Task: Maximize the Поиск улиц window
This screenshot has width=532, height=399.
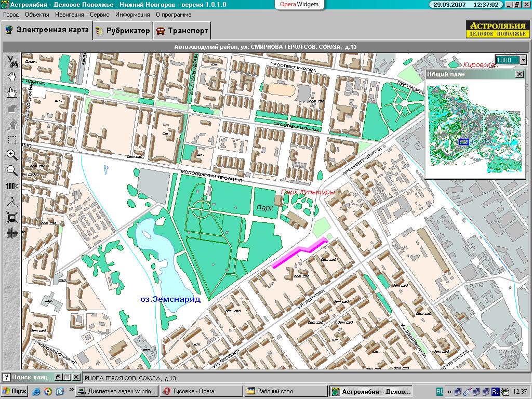Action: 67,377
